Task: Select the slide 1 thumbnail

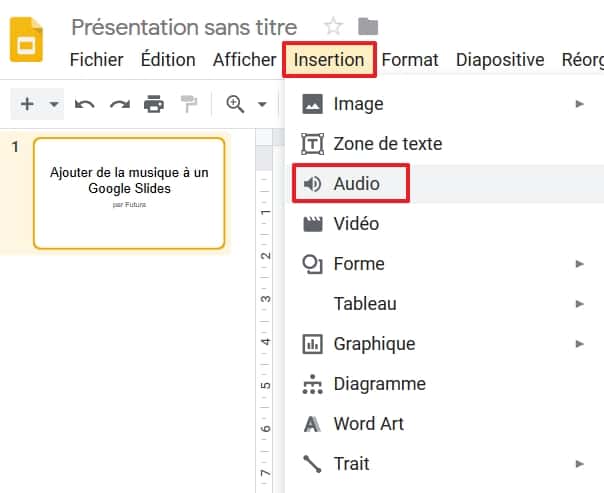Action: (x=129, y=193)
